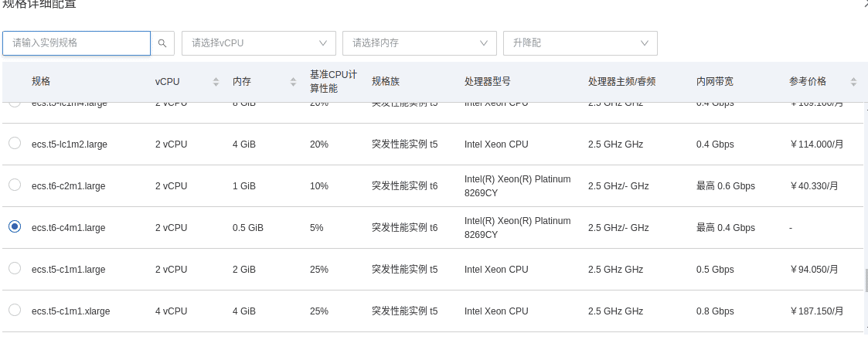
Task: Select the ecs.t5-c1m1.xlarge radio button
Action: tap(15, 311)
